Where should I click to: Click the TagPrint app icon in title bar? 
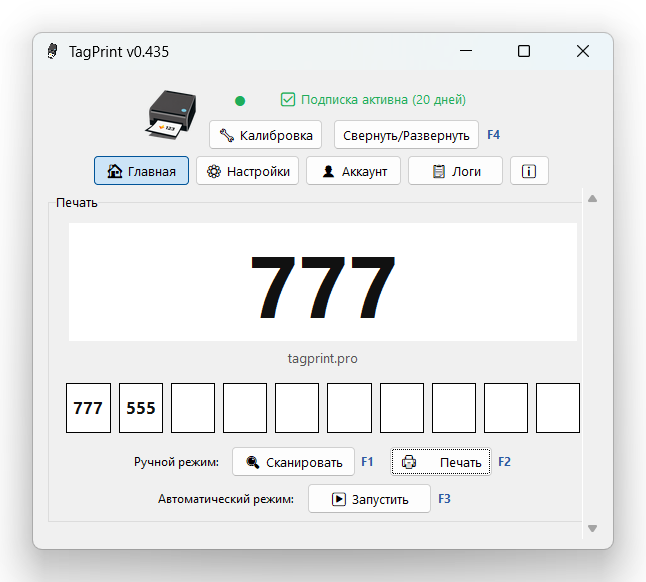pyautogui.click(x=52, y=51)
